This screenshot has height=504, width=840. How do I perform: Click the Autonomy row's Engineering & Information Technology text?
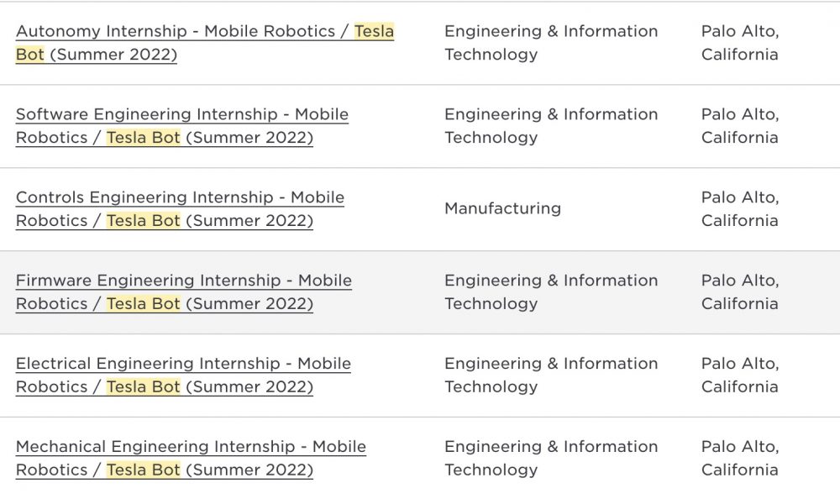tap(551, 43)
